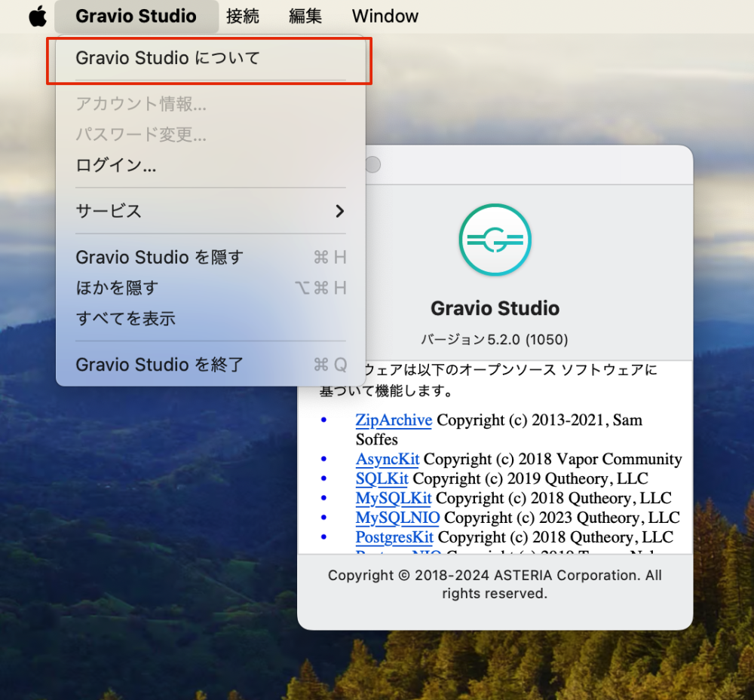Open the Window menu
The image size is (754, 700).
coord(385,17)
